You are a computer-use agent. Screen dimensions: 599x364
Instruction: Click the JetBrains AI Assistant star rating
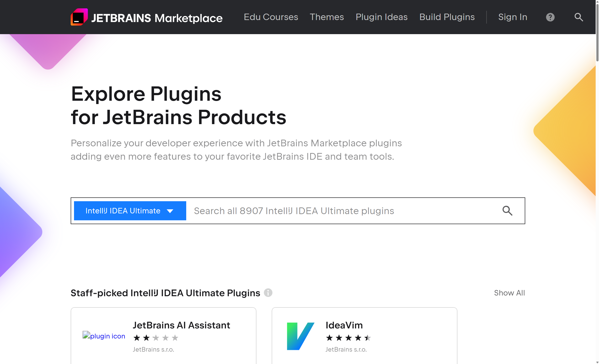pyautogui.click(x=156, y=338)
